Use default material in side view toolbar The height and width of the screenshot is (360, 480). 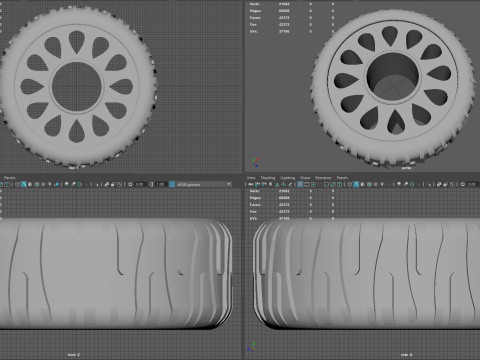(x=362, y=184)
